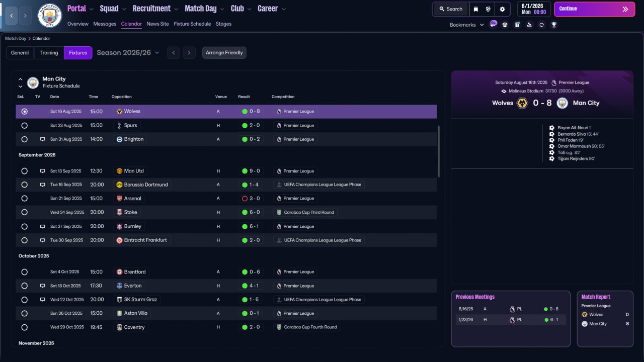
Task: Open the News Site subtab
Action: pyautogui.click(x=158, y=24)
